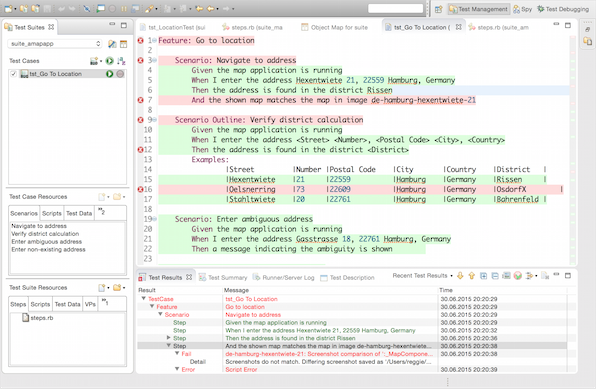Collapse the TestCase result row
The height and width of the screenshot is (389, 596).
tap(144, 298)
